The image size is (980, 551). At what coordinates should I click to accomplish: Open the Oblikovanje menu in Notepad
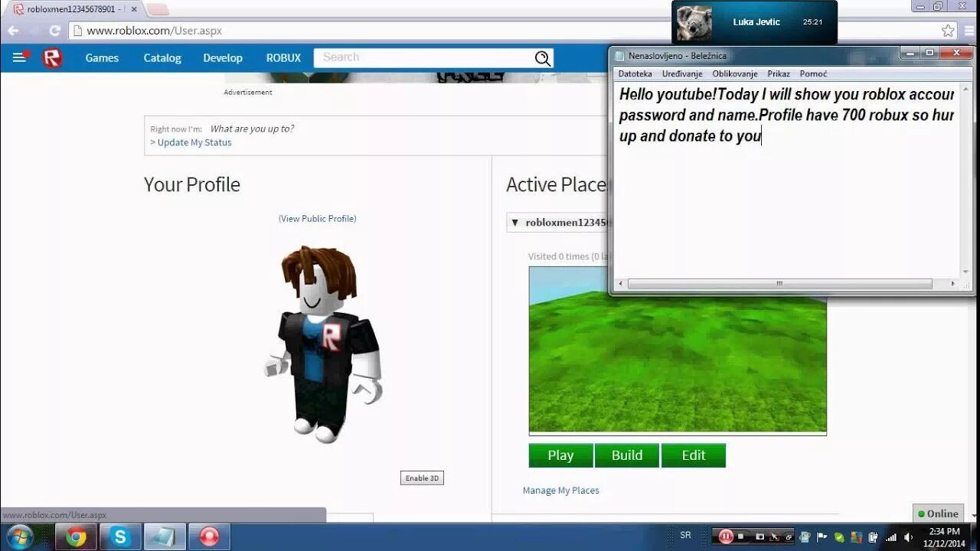(735, 74)
